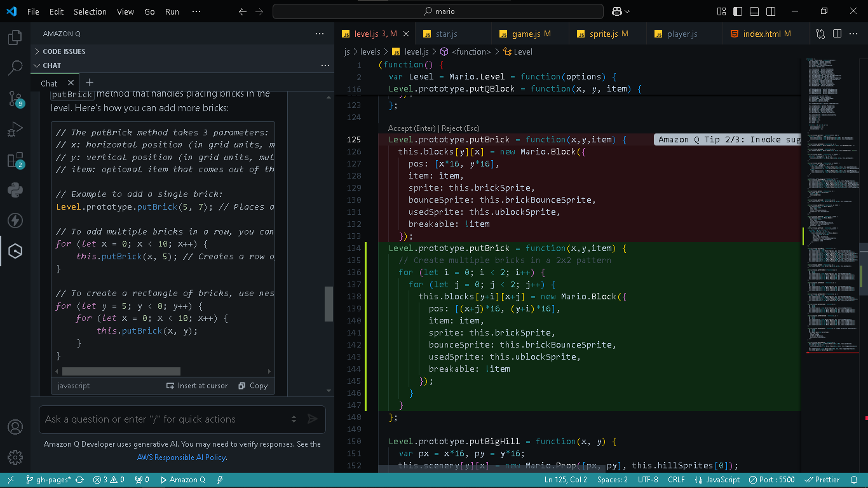Open the AWS Responsible AI Policy link

coord(181,457)
